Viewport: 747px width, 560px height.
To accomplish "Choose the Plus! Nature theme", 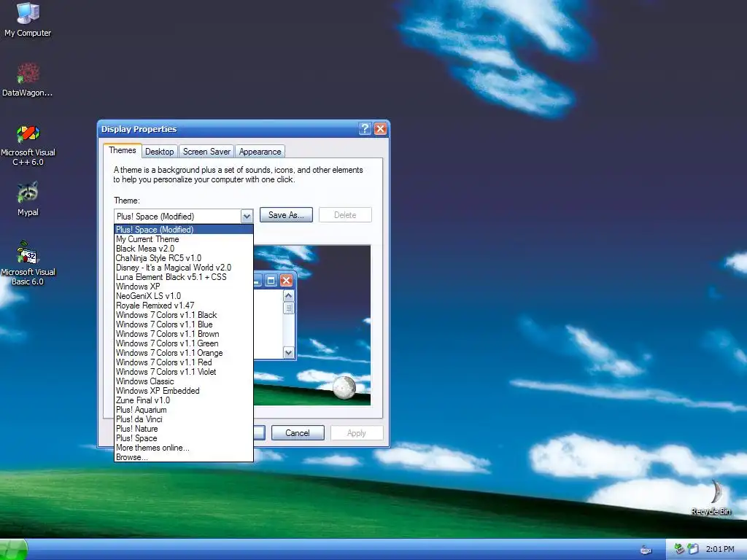I will 183,429.
